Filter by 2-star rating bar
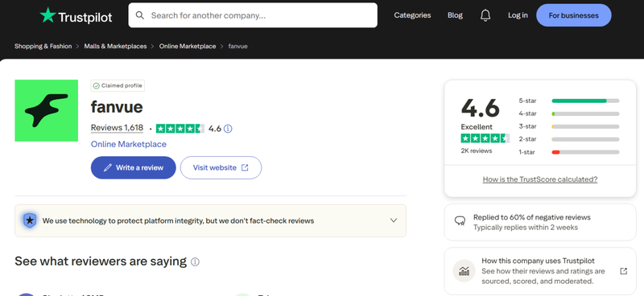644x296 pixels. (x=585, y=139)
